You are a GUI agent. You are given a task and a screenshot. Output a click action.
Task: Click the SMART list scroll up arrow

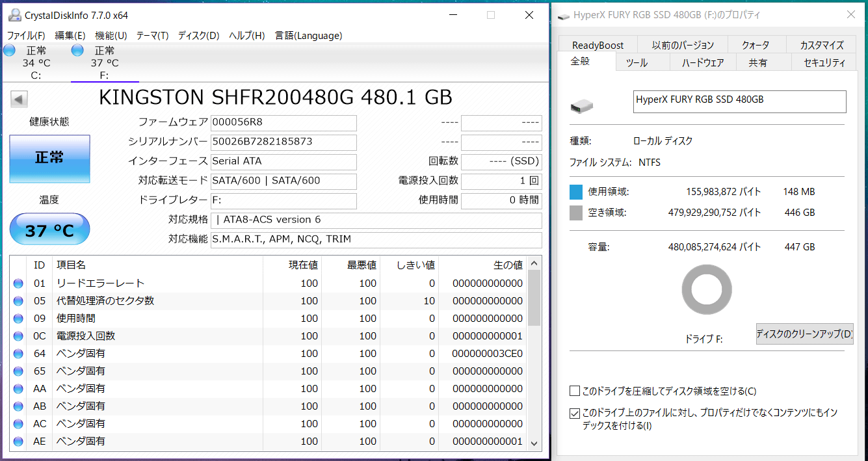tap(534, 263)
